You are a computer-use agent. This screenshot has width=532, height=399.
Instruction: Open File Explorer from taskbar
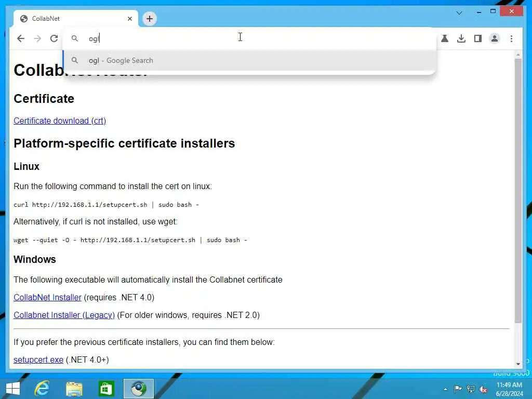pyautogui.click(x=74, y=389)
